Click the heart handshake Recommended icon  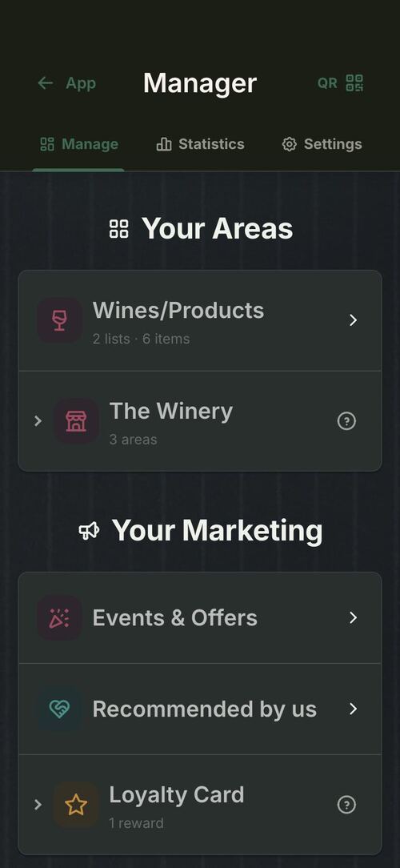click(60, 709)
